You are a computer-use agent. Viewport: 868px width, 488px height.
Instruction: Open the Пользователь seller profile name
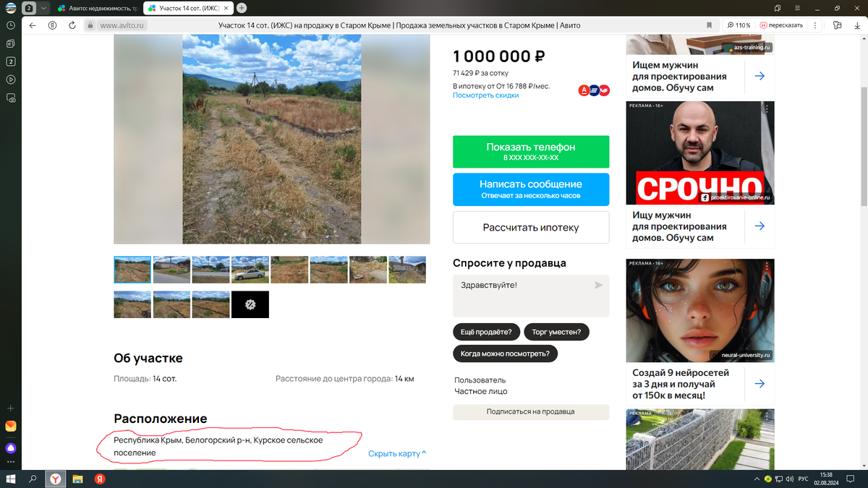coord(480,380)
